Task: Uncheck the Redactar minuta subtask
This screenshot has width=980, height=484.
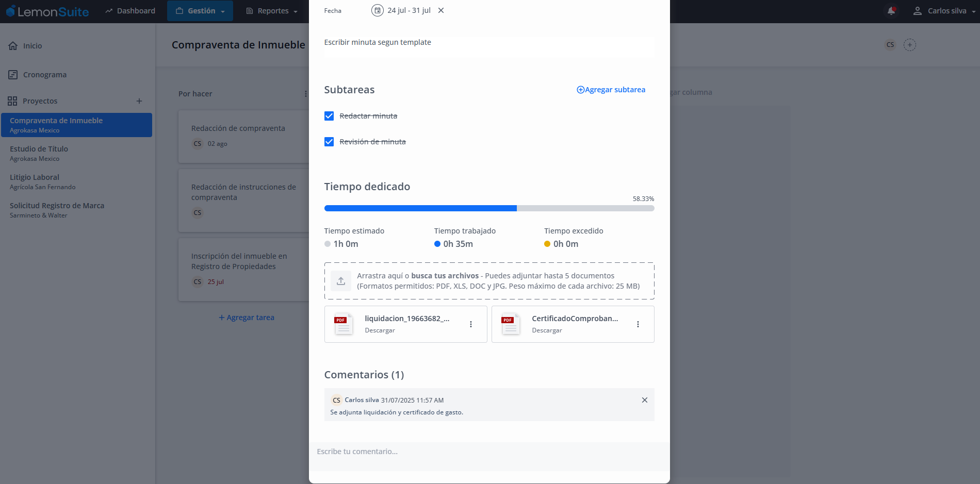Action: point(329,116)
